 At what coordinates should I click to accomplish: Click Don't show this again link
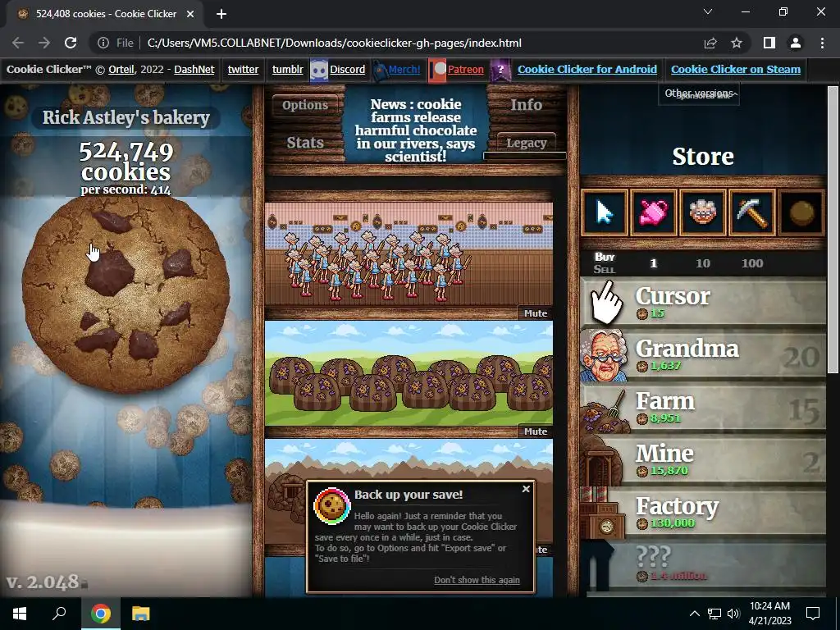coord(477,580)
